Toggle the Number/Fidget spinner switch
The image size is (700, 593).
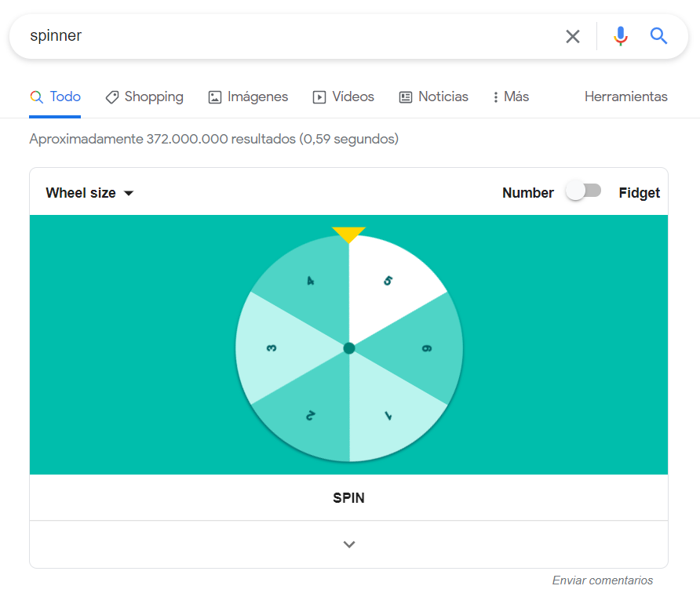[x=585, y=191]
